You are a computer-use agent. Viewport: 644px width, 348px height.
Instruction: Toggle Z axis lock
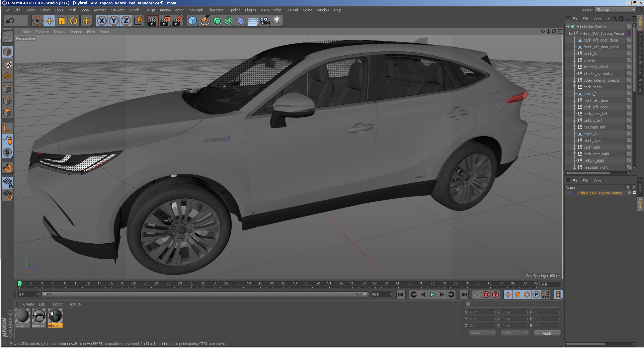pos(126,21)
